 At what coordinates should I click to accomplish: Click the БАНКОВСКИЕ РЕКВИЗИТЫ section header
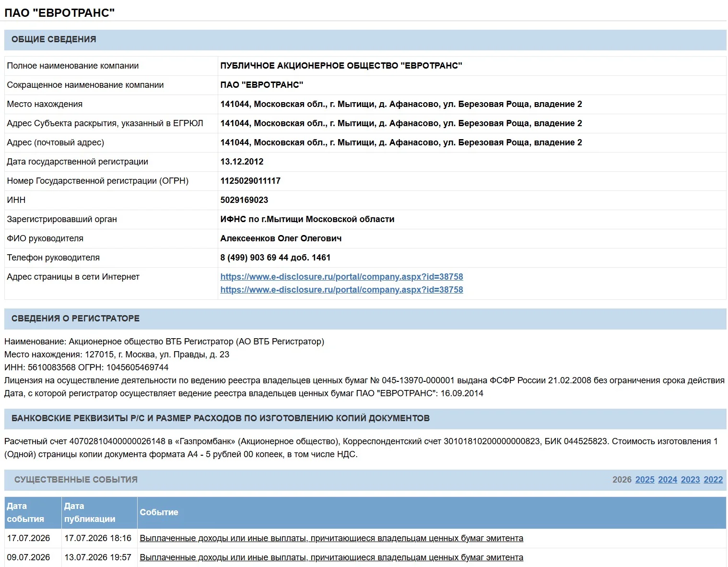[x=221, y=418]
